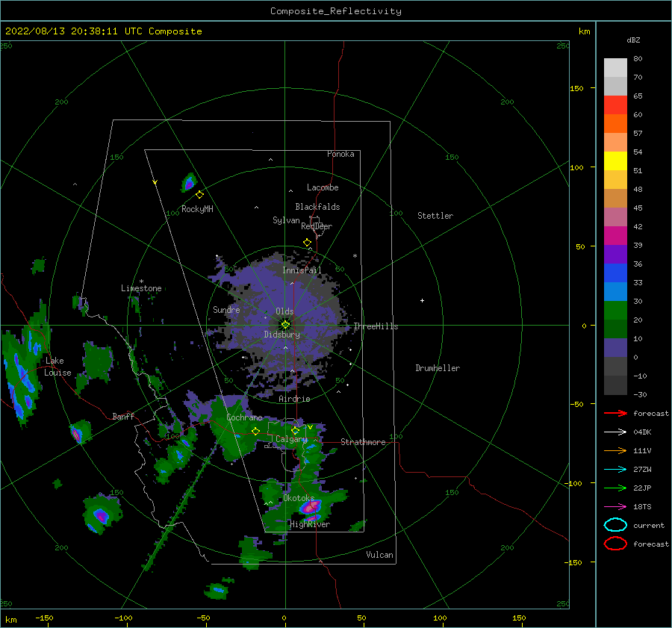This screenshot has height=628, width=672.
Task: Click the Cochrane town label
Action: [x=244, y=417]
